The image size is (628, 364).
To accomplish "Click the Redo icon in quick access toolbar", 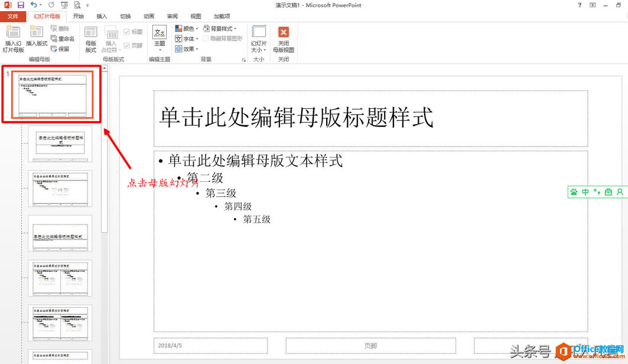I will pos(51,5).
